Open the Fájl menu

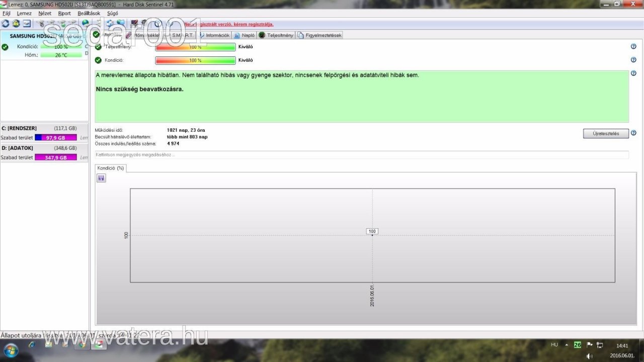click(7, 14)
